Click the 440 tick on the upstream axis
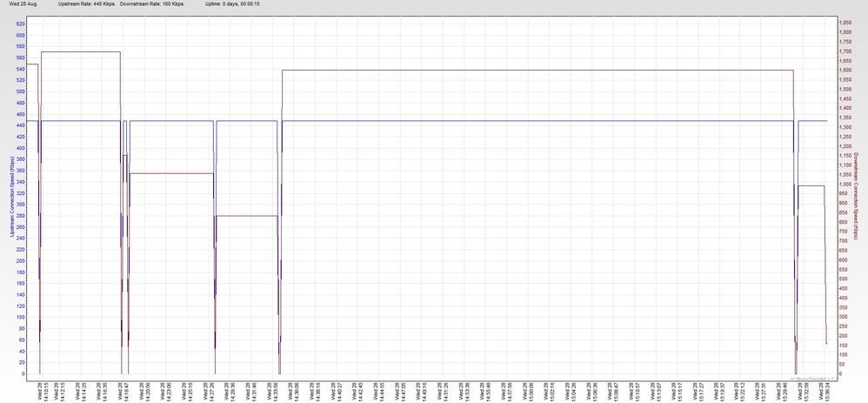The height and width of the screenshot is (403, 868). pos(21,125)
